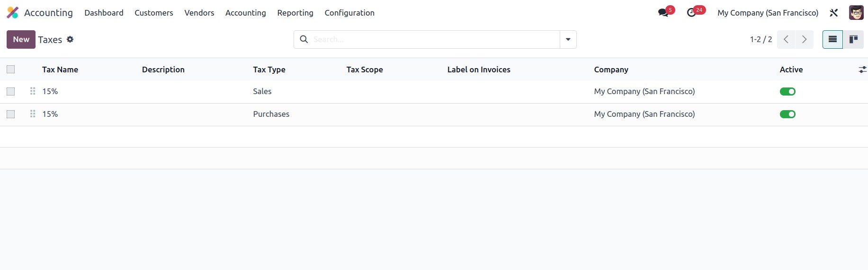
Task: Switch company via My Company (San Francisco)
Action: click(768, 13)
